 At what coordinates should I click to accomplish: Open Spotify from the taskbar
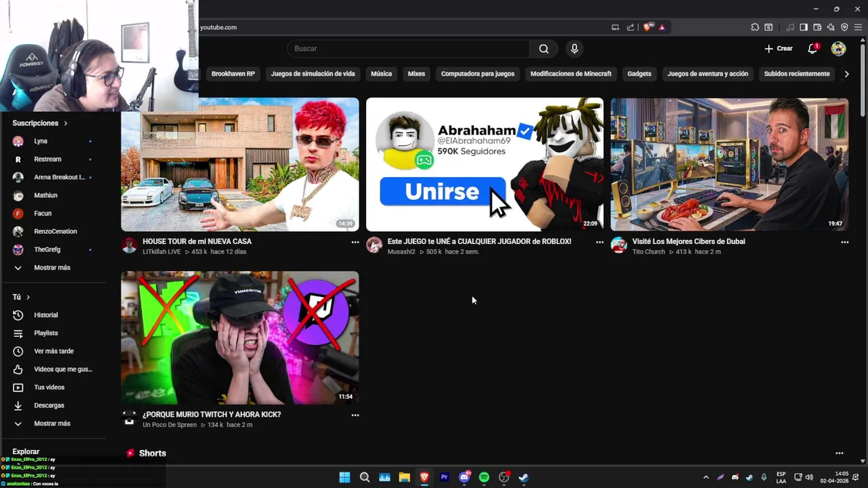484,477
